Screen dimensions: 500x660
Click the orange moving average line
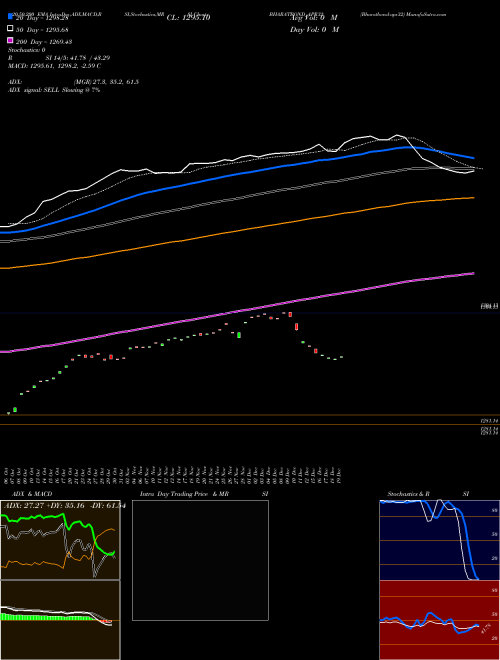click(236, 232)
